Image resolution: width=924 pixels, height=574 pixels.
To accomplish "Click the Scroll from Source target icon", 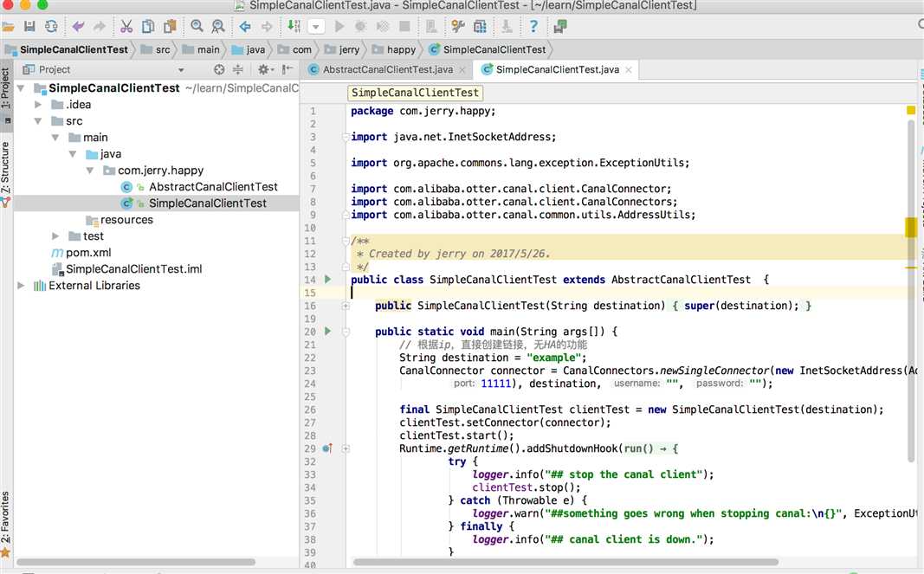I will (x=219, y=69).
